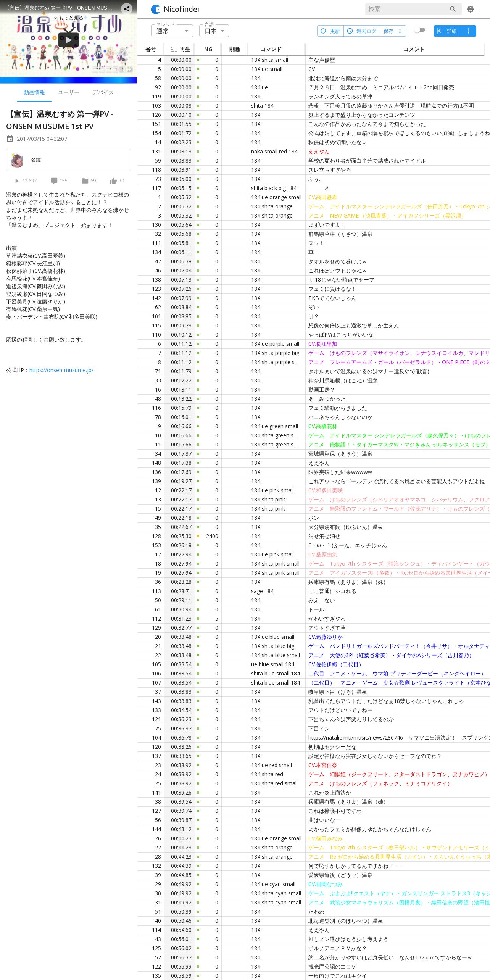Viewport: 490px width, 980px height.
Task: Select the comment '消せ消せ消せ'
Action: (x=324, y=536)
